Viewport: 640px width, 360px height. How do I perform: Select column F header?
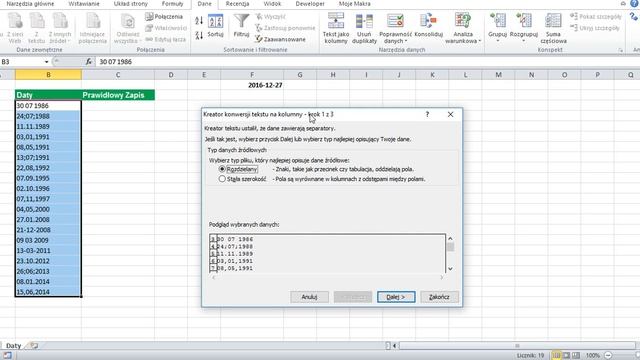252,75
